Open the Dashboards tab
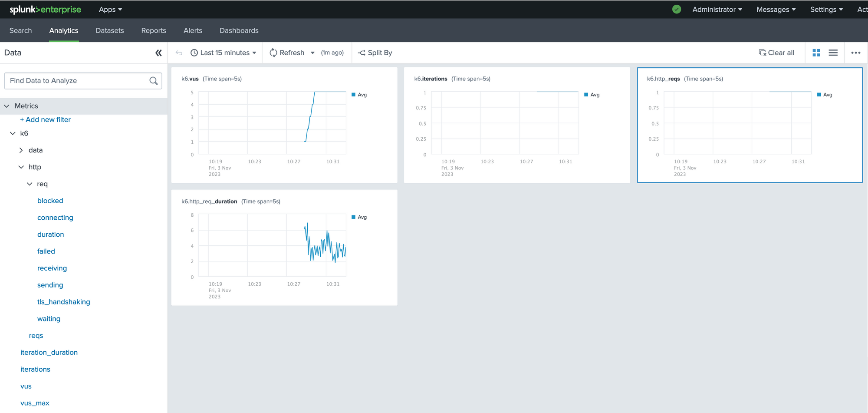Image resolution: width=868 pixels, height=413 pixels. (x=239, y=30)
